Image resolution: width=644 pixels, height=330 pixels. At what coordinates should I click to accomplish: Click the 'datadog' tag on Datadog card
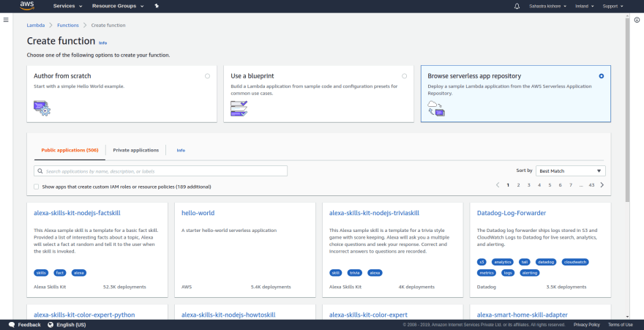coord(546,262)
